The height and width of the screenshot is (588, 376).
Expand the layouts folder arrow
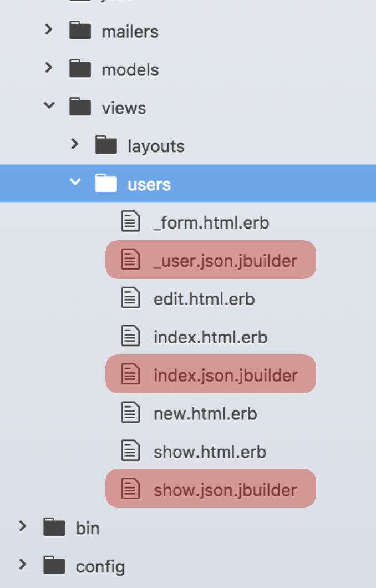(x=75, y=145)
